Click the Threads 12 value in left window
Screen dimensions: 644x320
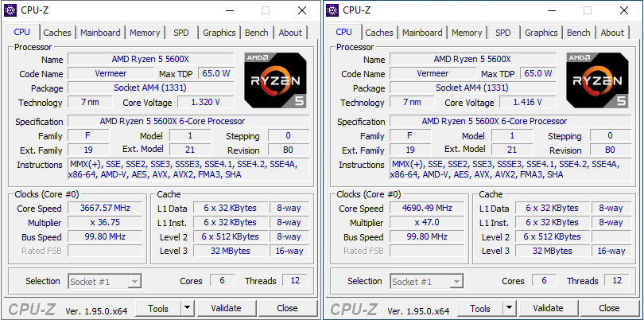pos(295,281)
